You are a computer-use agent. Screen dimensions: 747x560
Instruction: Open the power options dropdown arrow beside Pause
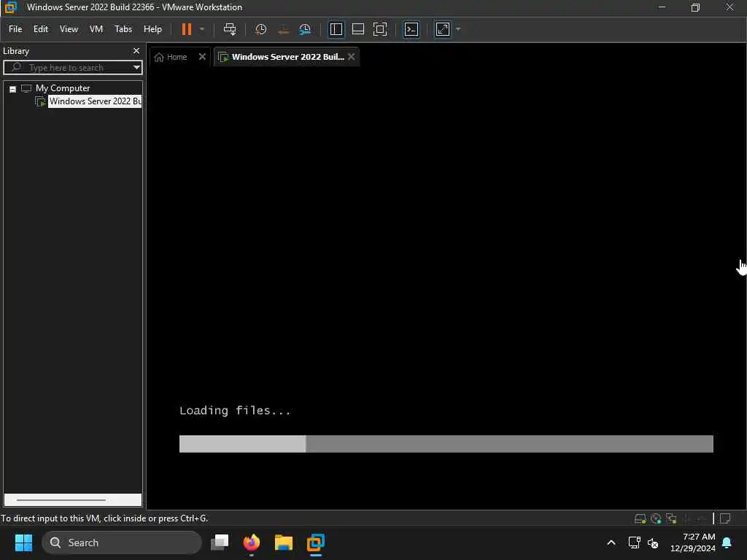[x=202, y=29]
